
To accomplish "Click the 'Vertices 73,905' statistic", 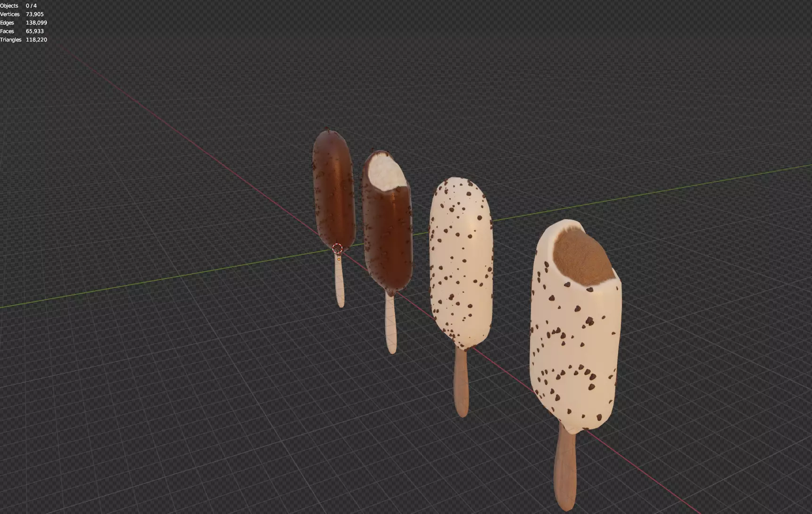I will click(22, 14).
